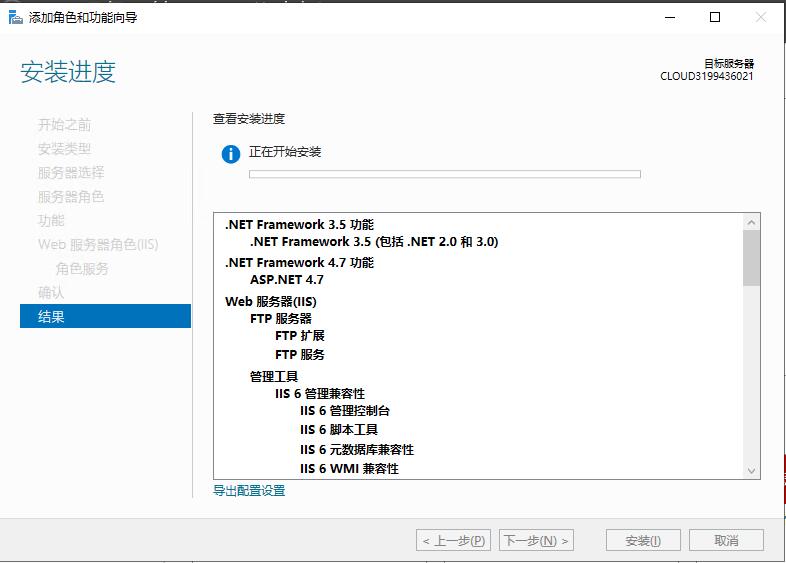The image size is (786, 563).
Task: Click the FTP 服务 entry
Action: 300,355
